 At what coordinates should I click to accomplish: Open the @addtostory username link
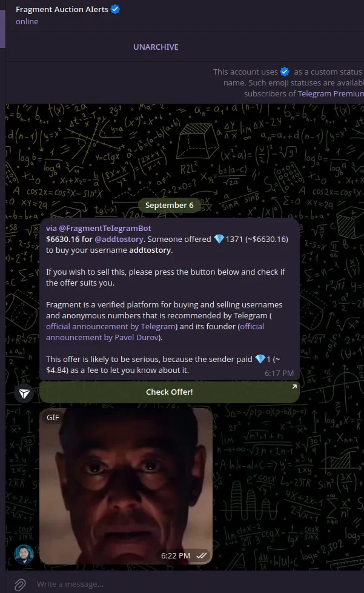pyautogui.click(x=119, y=239)
